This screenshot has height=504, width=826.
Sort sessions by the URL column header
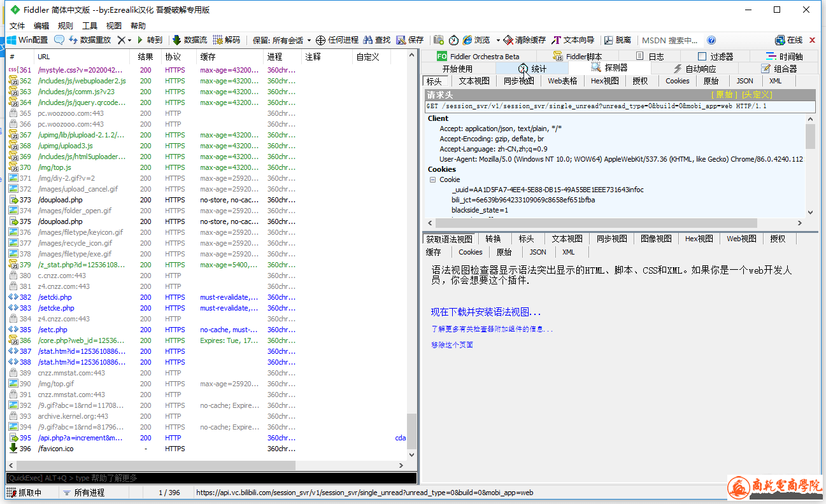coord(82,57)
